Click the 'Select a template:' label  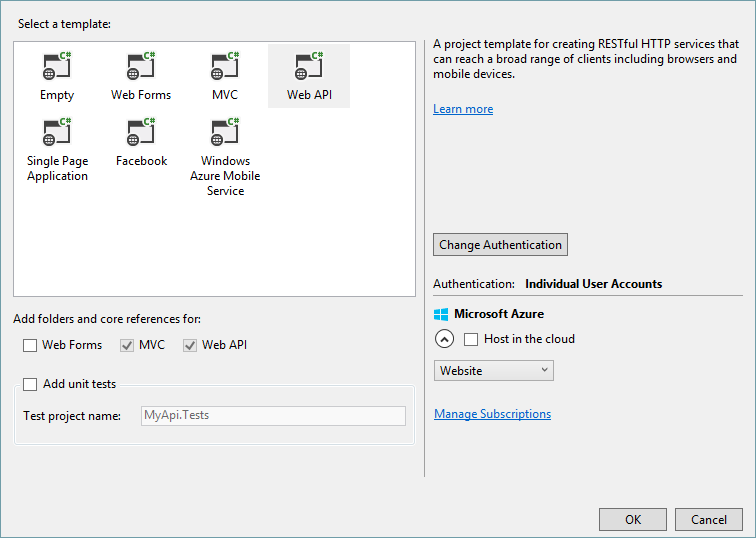(64, 24)
